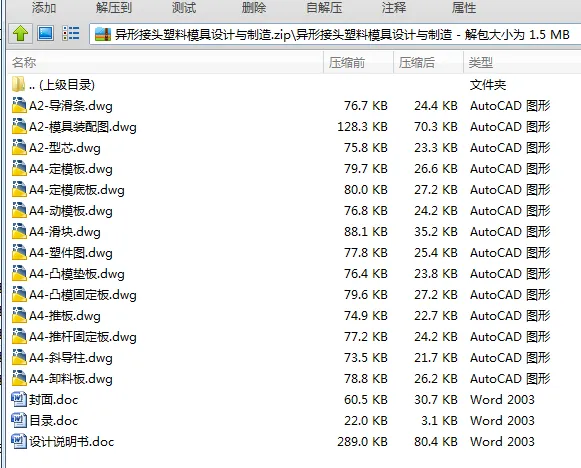Select file name A2-导滑条.dwg
The height and width of the screenshot is (468, 581).
71,106
